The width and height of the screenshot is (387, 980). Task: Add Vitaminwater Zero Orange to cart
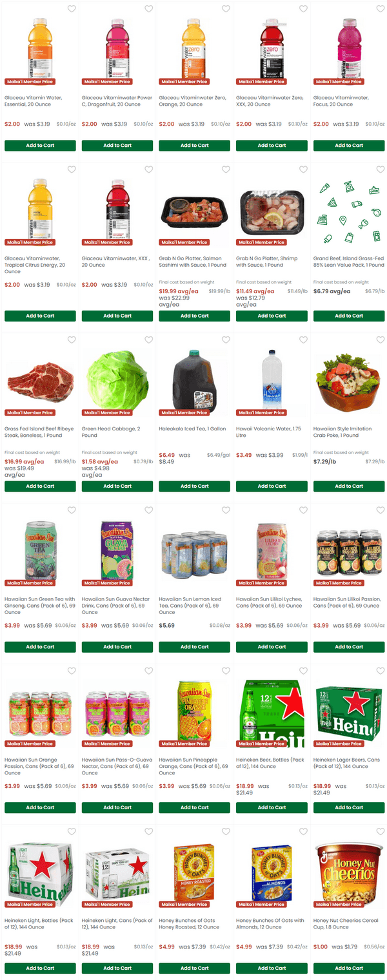point(194,146)
